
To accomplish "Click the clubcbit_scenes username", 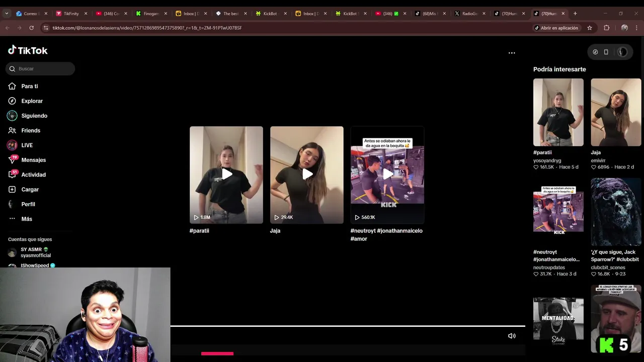I will [608, 267].
